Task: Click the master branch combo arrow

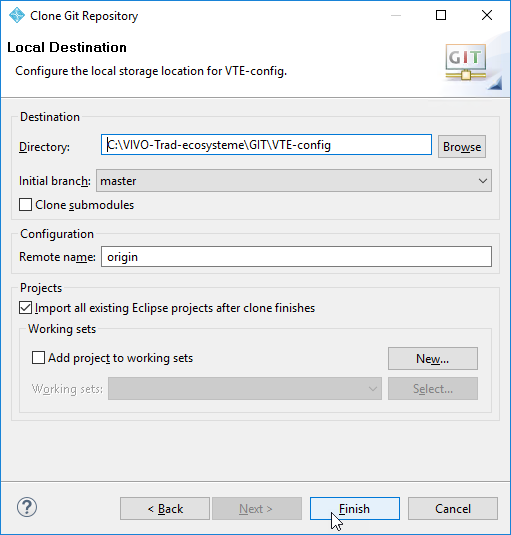Action: (x=483, y=180)
